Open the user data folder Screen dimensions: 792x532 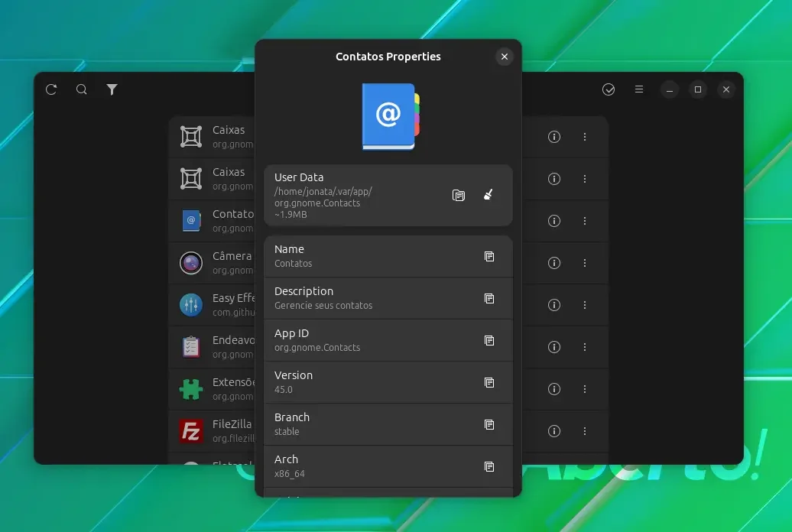coord(458,195)
